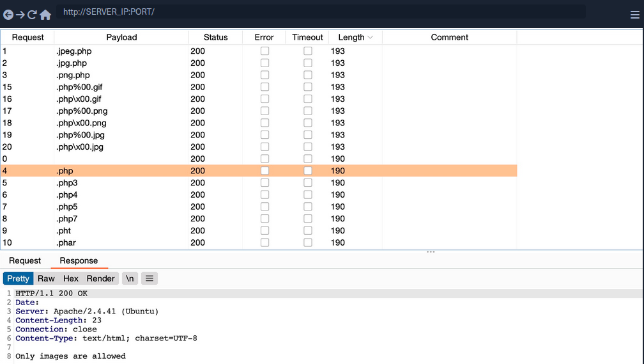The image size is (644, 364).
Task: Click the browser forward arrow icon
Action: [x=20, y=14]
